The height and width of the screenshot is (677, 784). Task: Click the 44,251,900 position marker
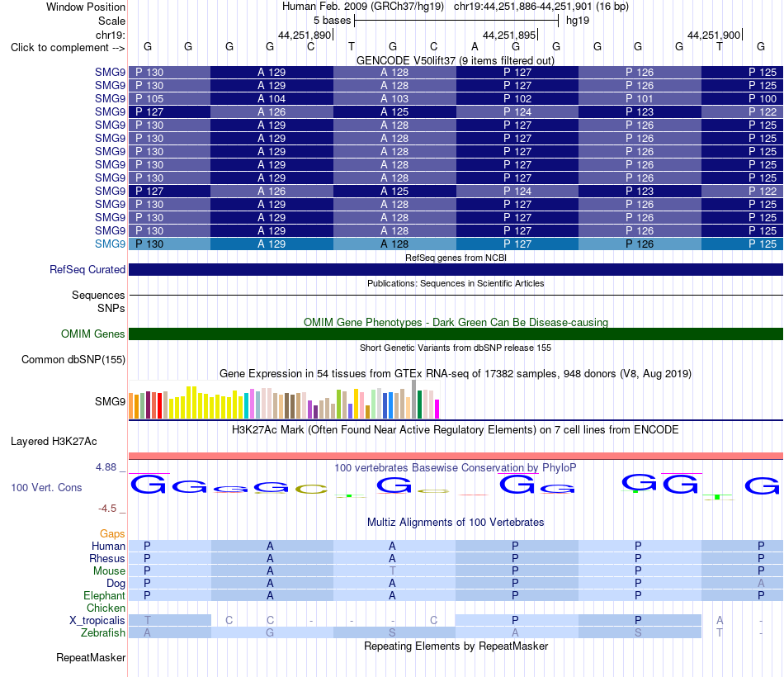[714, 35]
